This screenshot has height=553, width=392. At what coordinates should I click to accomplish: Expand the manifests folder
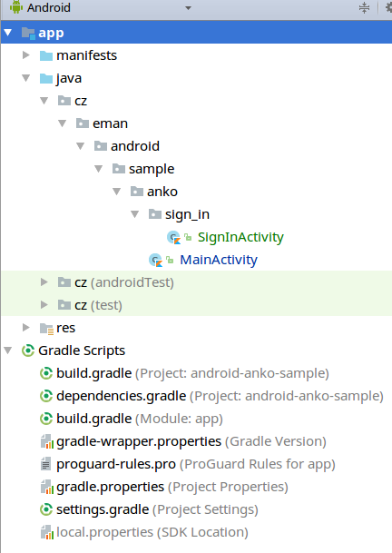(25, 55)
